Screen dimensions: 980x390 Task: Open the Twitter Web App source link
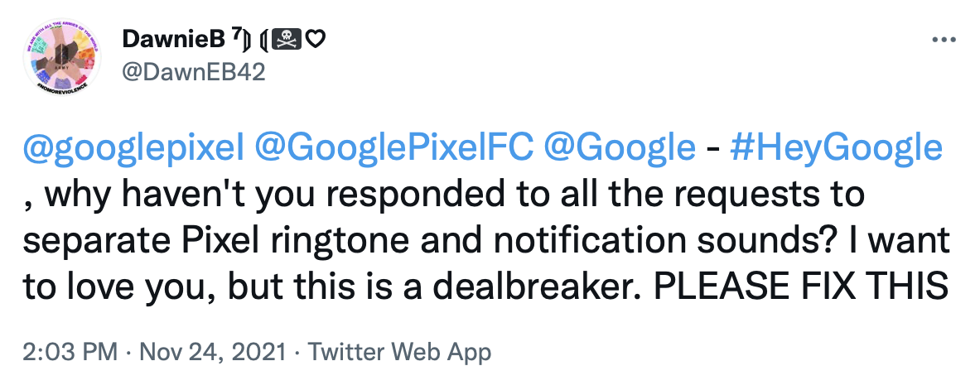pyautogui.click(x=399, y=352)
